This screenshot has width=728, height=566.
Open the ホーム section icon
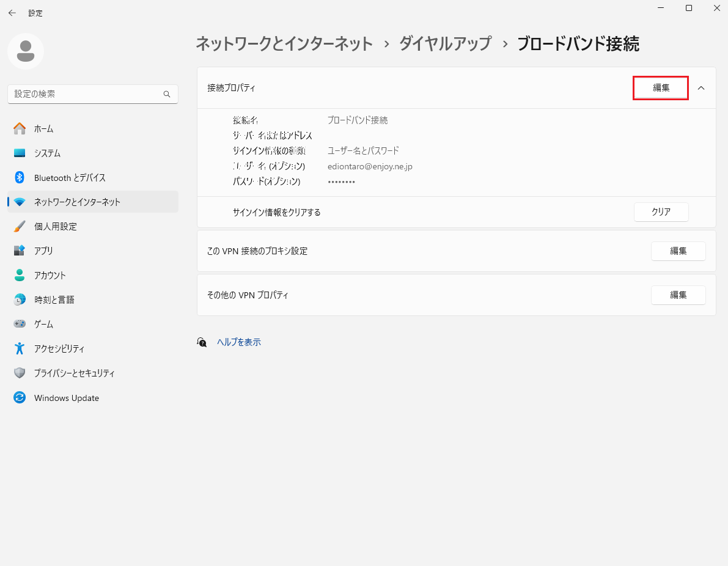(20, 128)
